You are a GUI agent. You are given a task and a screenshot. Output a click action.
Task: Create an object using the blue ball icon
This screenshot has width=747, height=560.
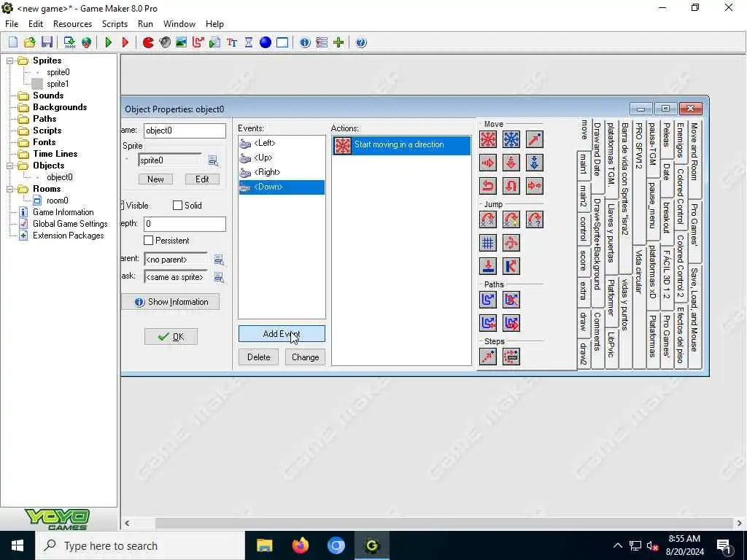click(x=266, y=42)
